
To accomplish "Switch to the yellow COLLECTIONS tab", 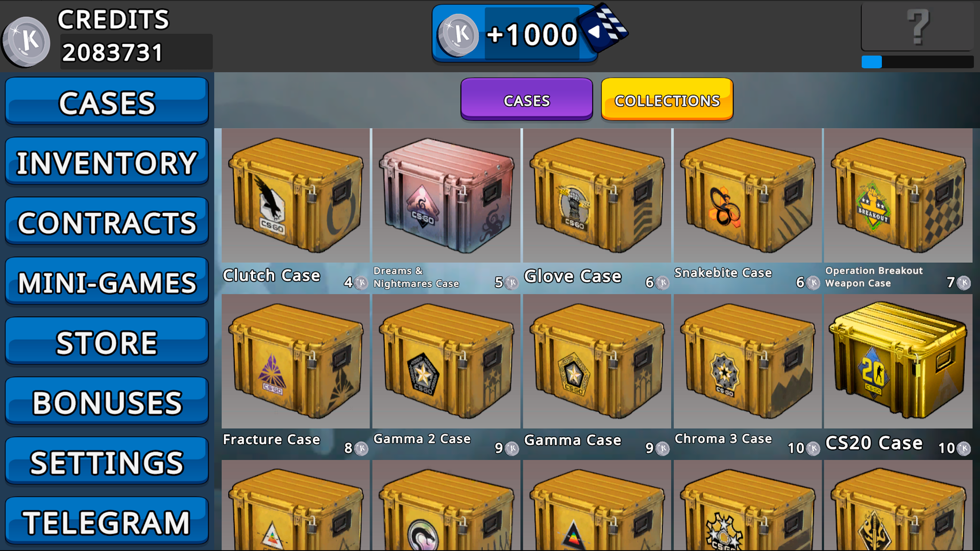I will 667,99.
